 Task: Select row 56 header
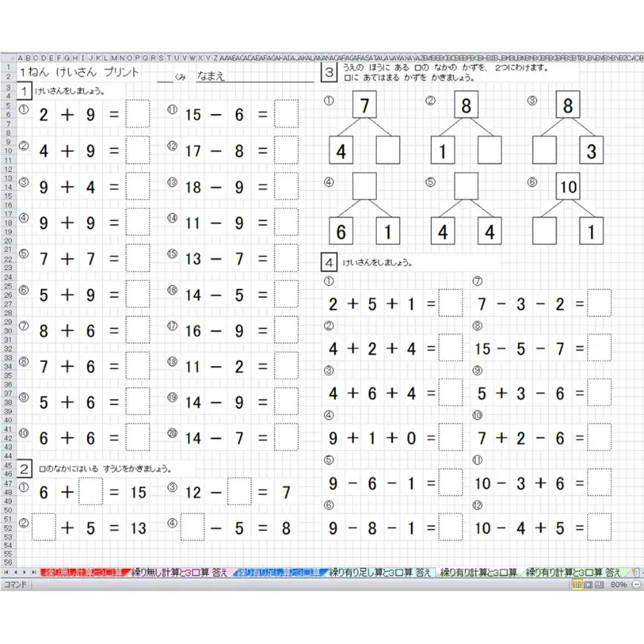click(8, 562)
